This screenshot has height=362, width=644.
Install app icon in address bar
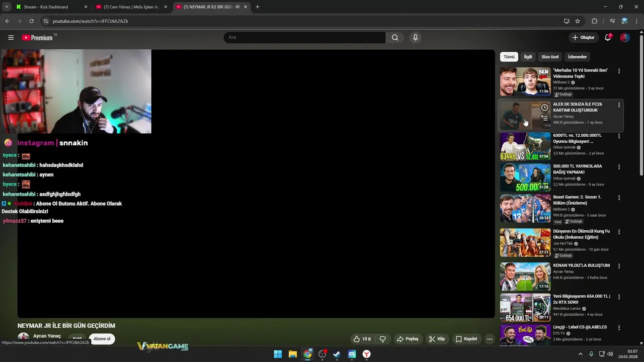click(x=567, y=21)
